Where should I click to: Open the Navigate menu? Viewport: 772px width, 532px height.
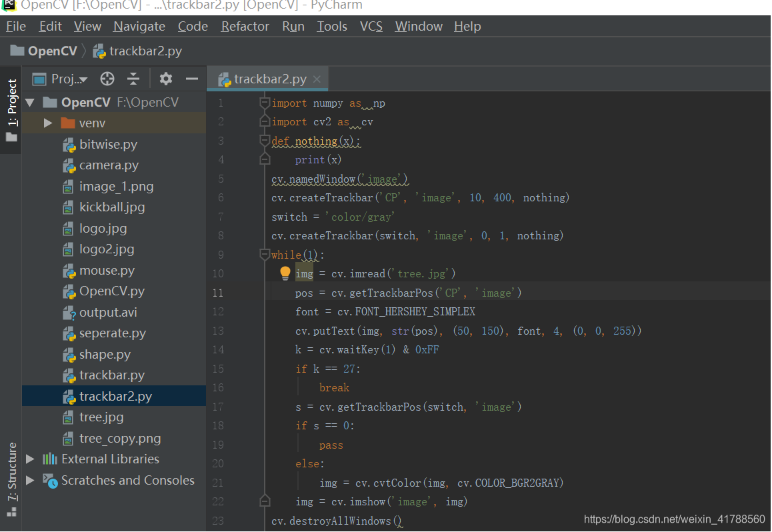point(139,27)
